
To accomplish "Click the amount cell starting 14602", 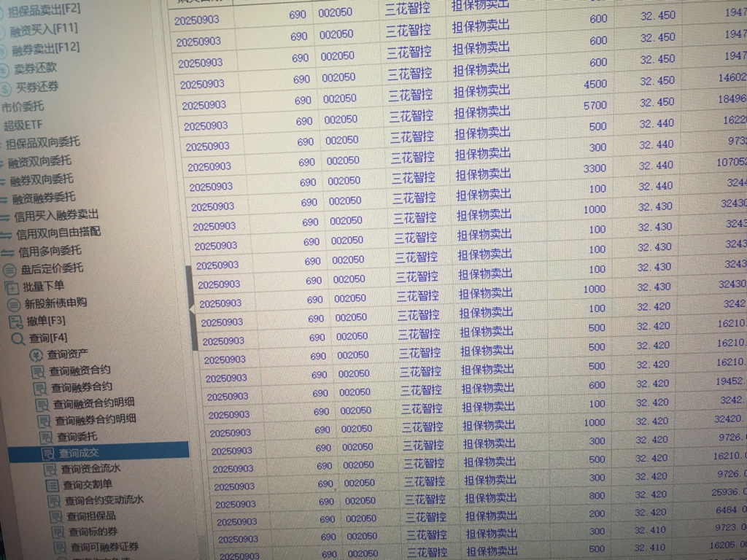I will click(x=732, y=77).
